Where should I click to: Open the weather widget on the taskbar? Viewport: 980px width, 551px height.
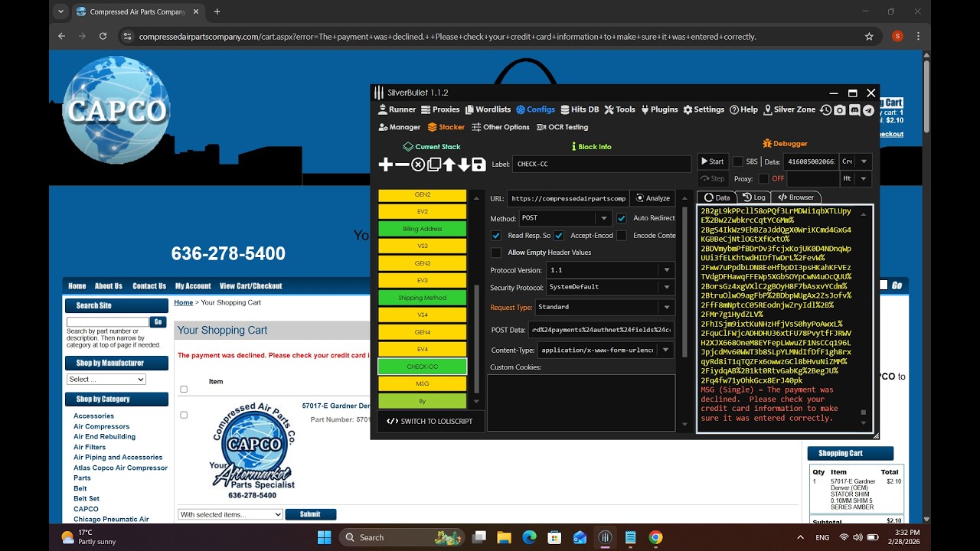coord(88,537)
